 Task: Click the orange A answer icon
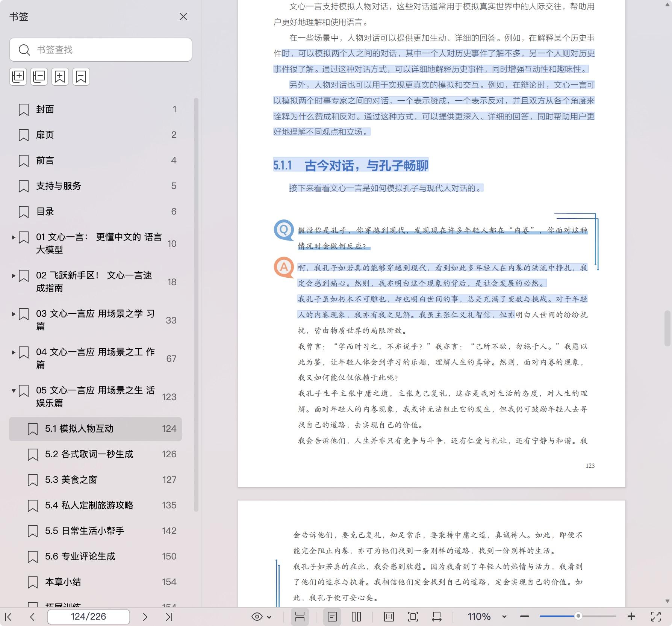click(284, 267)
